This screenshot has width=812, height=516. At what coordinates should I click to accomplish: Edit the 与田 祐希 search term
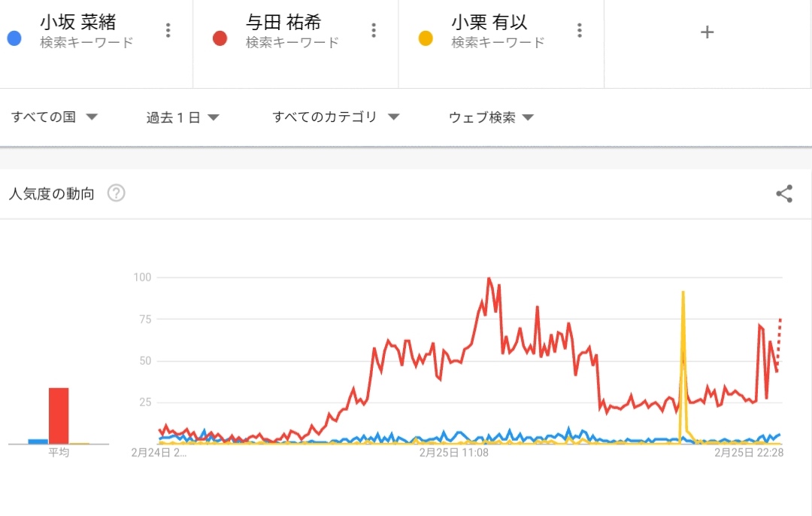283,23
